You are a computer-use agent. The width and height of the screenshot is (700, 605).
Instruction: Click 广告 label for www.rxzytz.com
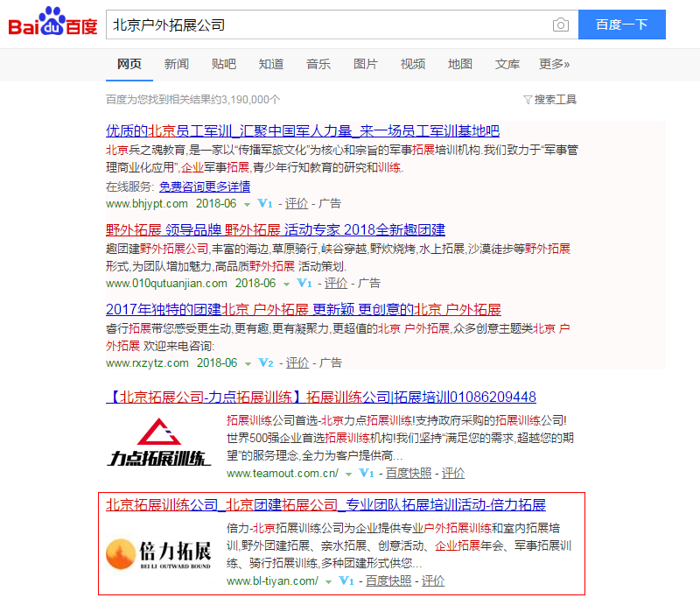point(331,362)
